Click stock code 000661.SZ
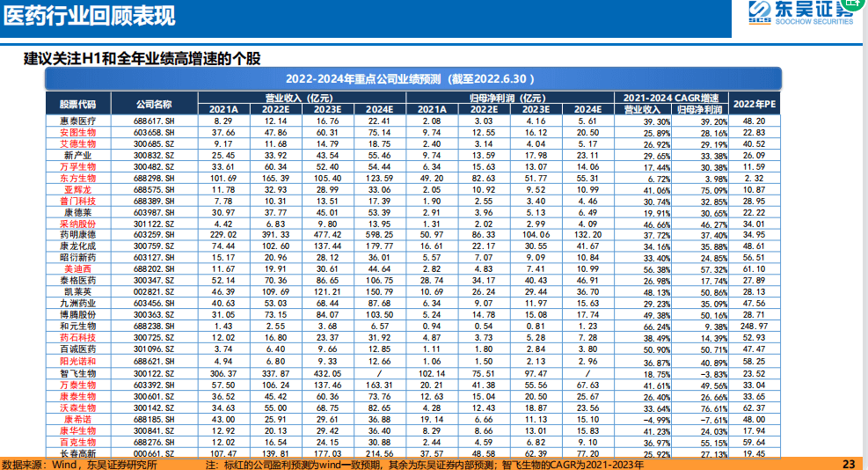This screenshot has width=868, height=470. tap(154, 453)
